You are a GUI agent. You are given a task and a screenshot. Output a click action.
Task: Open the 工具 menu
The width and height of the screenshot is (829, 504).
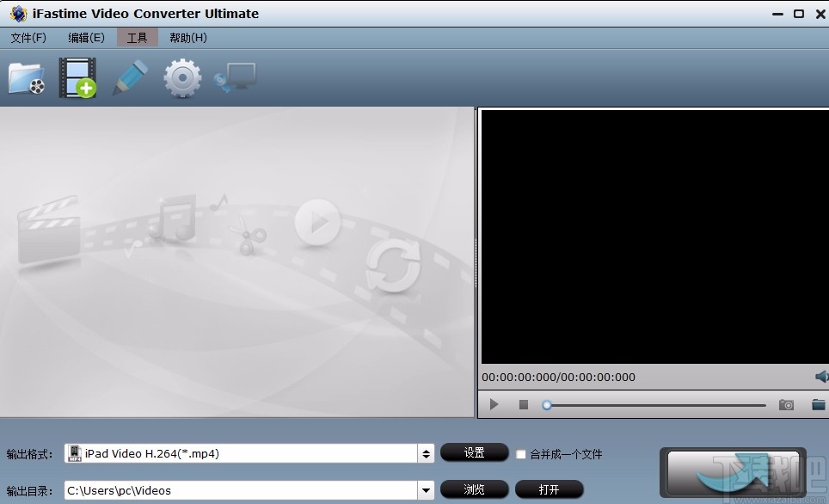138,37
